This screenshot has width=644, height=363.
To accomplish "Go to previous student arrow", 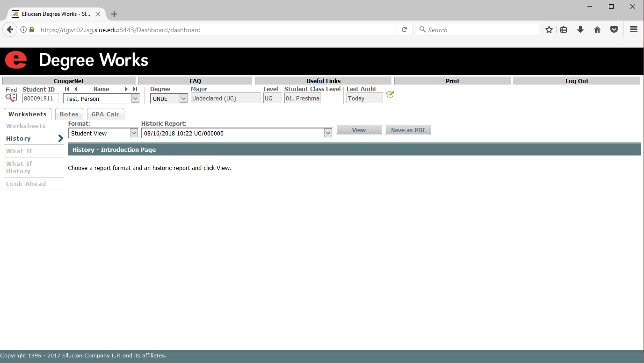I will 75,89.
